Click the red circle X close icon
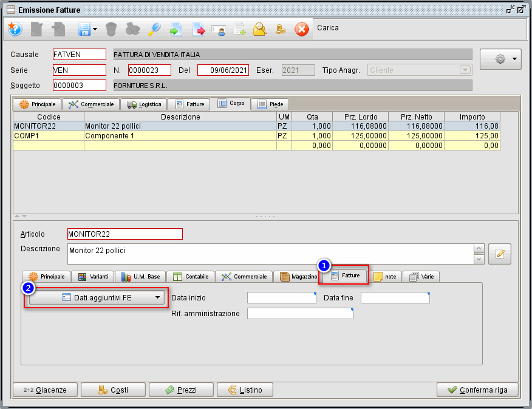The height and width of the screenshot is (409, 532). [x=301, y=29]
